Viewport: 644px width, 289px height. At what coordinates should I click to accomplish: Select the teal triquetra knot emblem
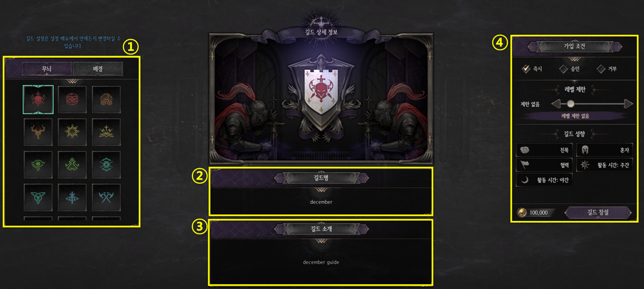tap(38, 197)
